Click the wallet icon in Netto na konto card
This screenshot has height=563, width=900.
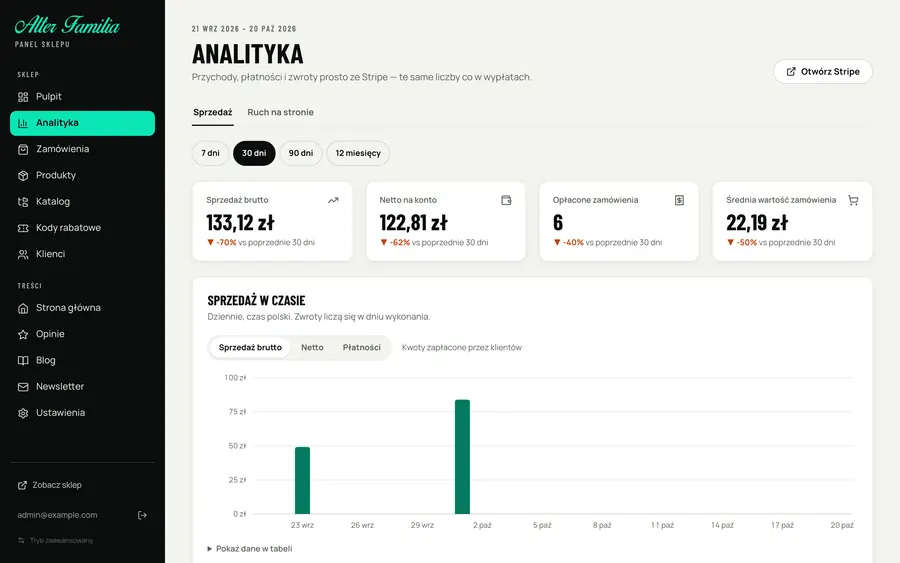(506, 200)
